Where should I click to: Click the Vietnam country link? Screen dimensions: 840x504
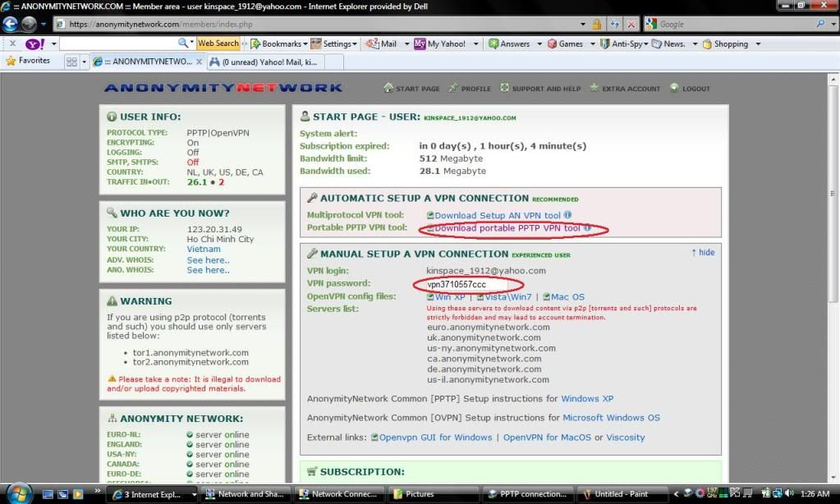point(204,249)
